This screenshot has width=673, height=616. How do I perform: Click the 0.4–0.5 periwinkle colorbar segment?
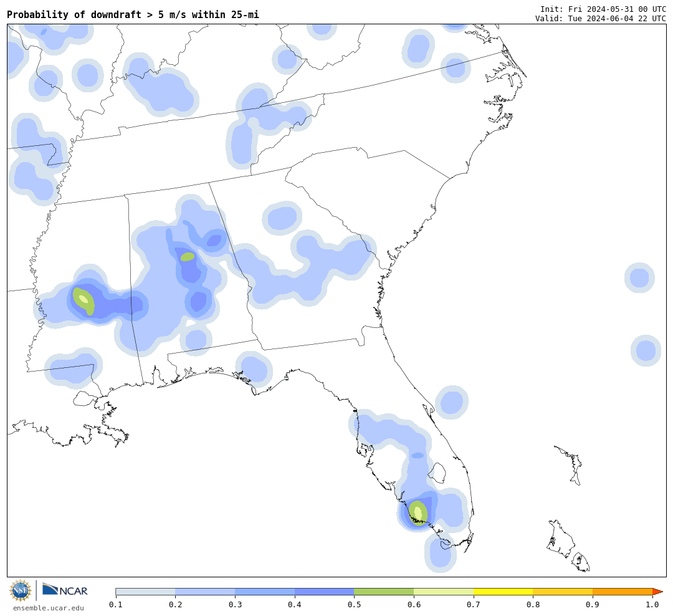pos(325,592)
